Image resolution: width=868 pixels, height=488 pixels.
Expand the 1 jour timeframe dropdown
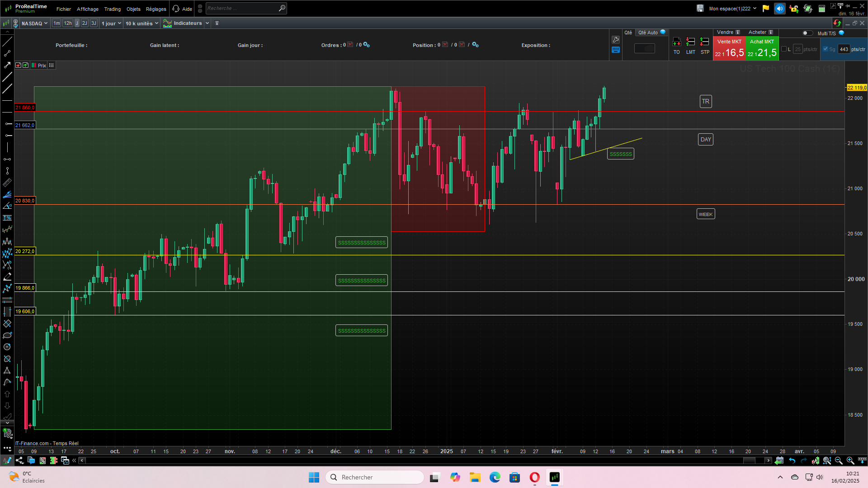(x=111, y=23)
